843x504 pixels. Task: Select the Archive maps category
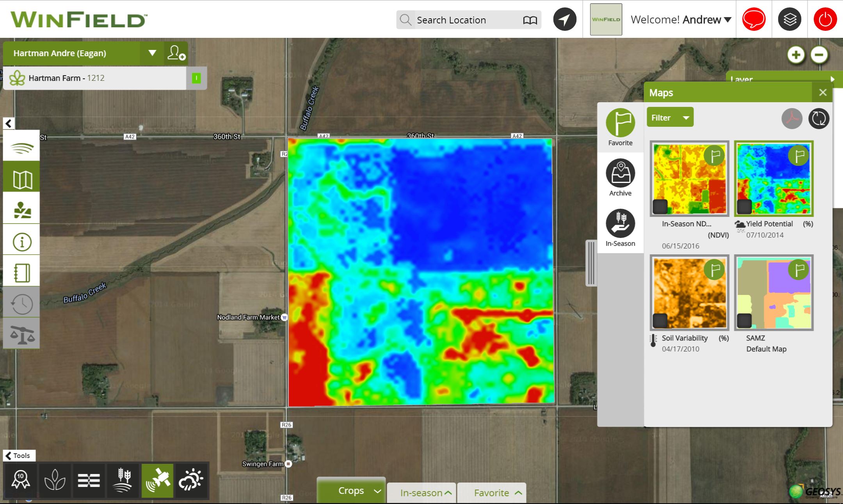(x=620, y=177)
